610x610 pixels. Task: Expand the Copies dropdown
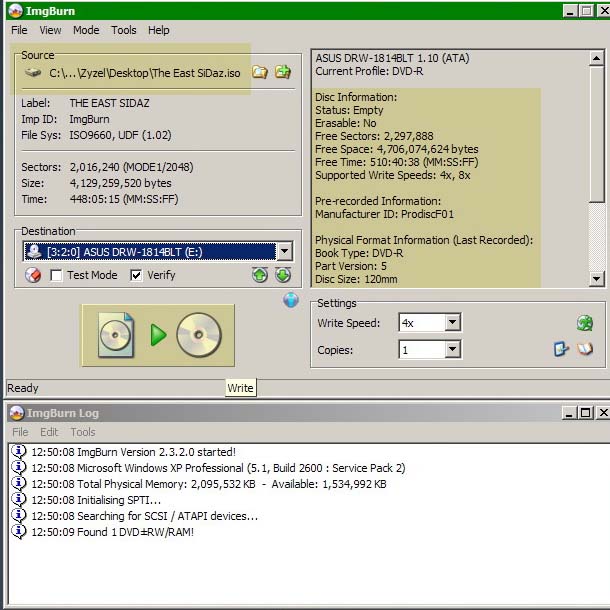coord(452,349)
